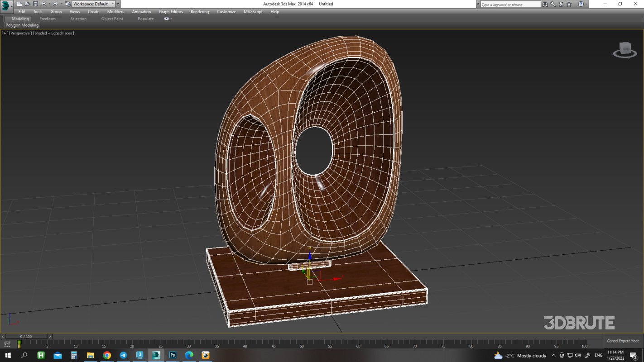The image size is (644, 362).
Task: Toggle the Shaded + Edged Faces viewport label
Action: point(53,33)
